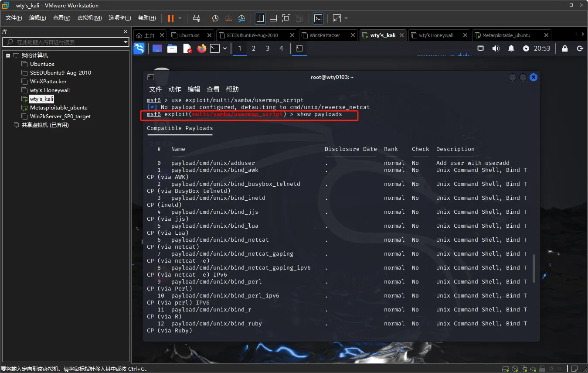Select wty's Honeywall in the library tree
The width and height of the screenshot is (588, 373).
[x=50, y=90]
